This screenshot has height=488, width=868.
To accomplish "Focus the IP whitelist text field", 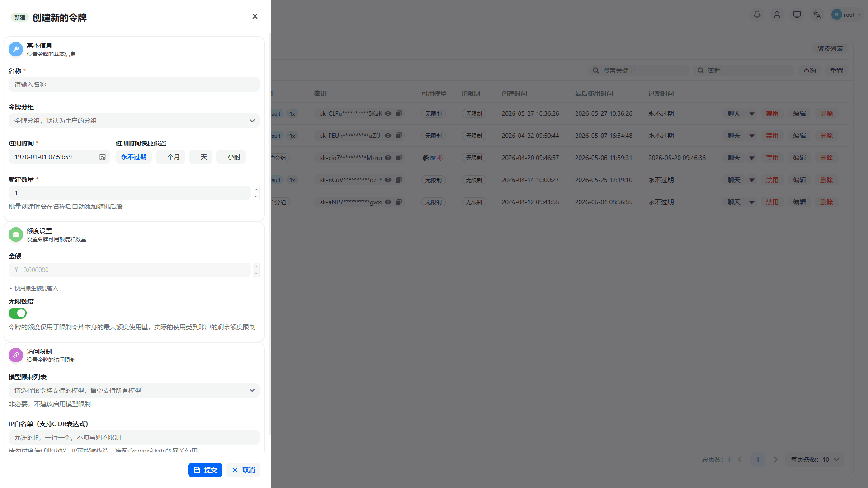I will [x=134, y=437].
